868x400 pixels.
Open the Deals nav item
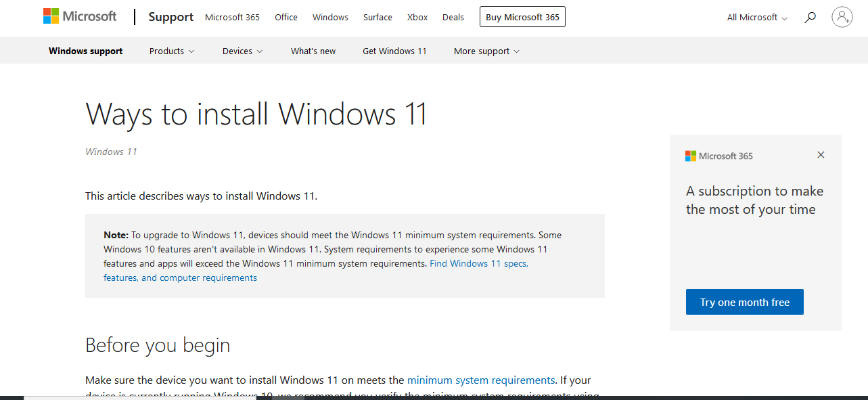click(x=453, y=18)
